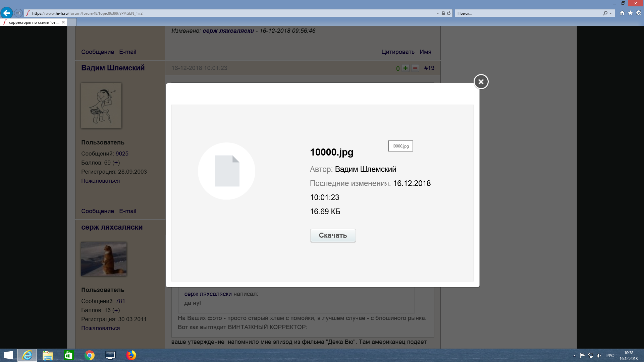This screenshot has width=644, height=362.
Task: Open a new blank tab
Action: (x=72, y=22)
